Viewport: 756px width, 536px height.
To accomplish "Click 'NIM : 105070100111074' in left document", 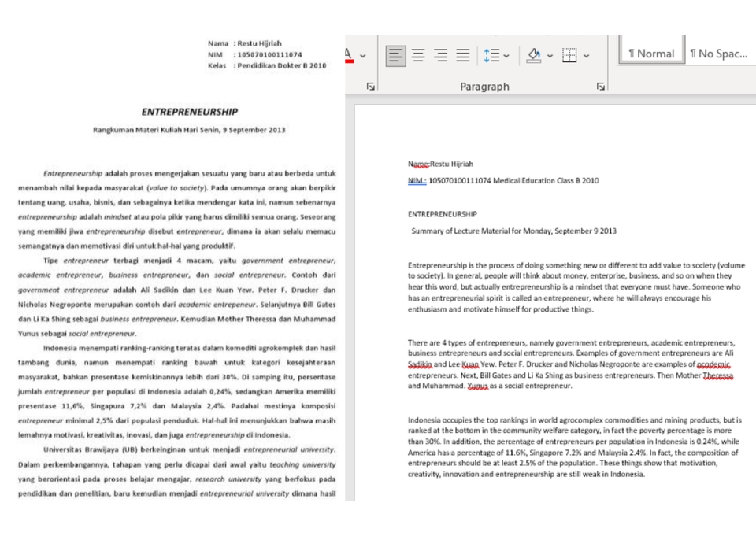I will tap(255, 54).
